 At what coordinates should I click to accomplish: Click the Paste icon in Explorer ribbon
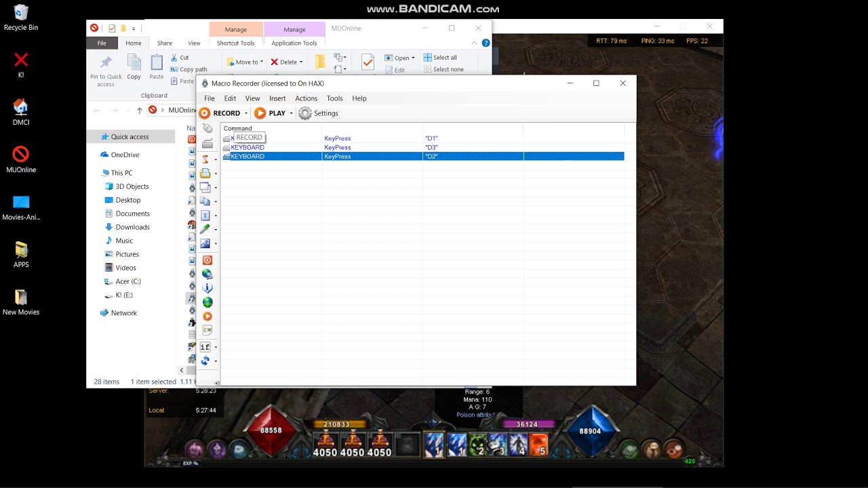tap(157, 64)
